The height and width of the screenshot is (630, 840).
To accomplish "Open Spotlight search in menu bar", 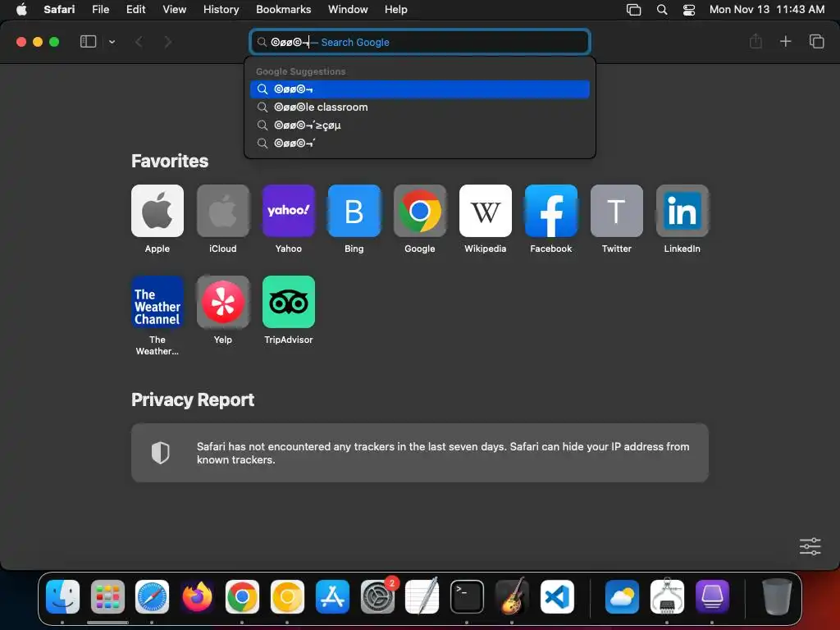I will click(x=662, y=10).
